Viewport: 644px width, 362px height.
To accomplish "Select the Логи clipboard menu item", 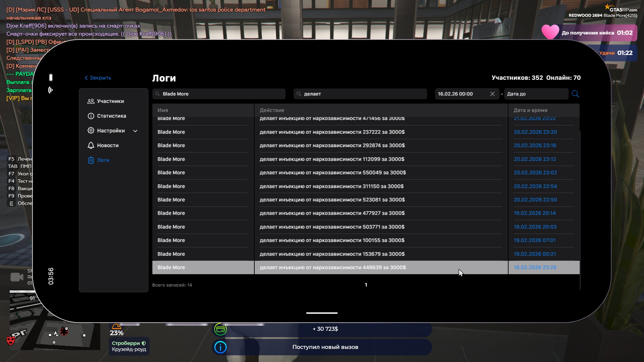I will (x=103, y=160).
